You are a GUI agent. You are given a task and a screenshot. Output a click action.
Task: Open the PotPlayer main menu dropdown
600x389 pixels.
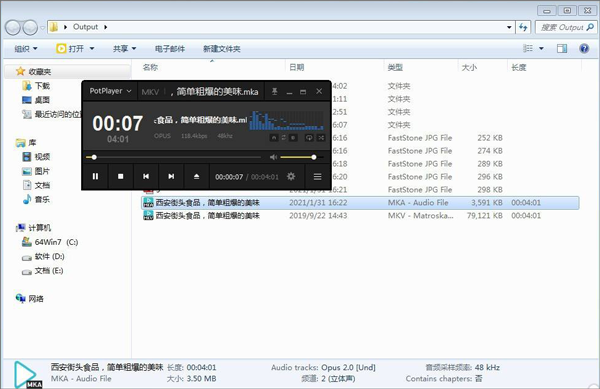click(x=110, y=91)
